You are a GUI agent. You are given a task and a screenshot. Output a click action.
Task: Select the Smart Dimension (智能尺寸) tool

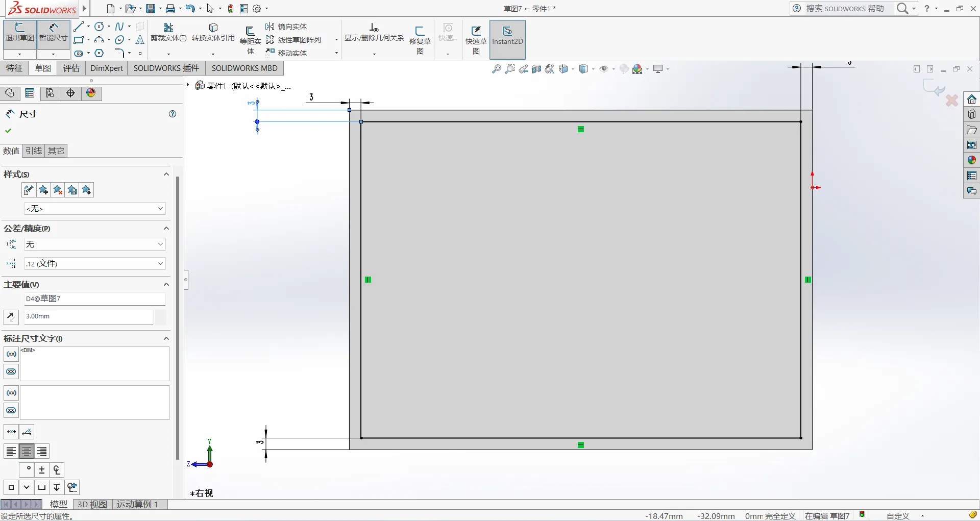(54, 33)
